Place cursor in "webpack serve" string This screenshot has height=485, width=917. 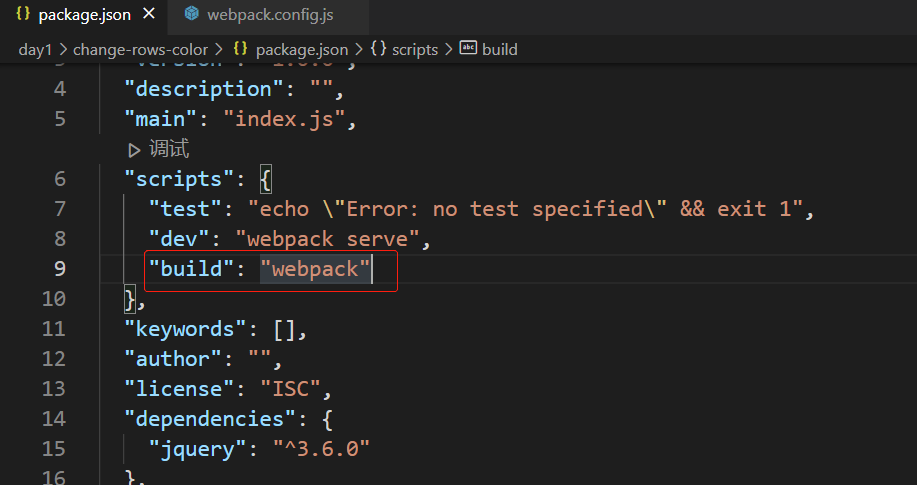click(x=332, y=239)
